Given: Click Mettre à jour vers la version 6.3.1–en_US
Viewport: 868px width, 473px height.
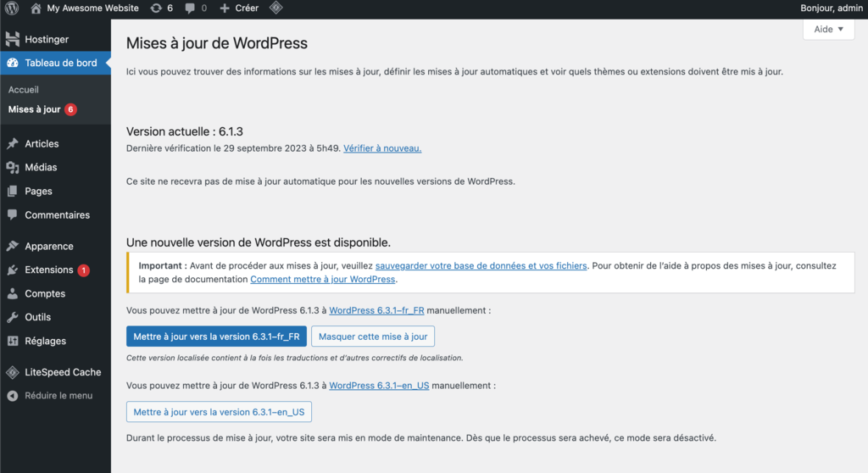Looking at the screenshot, I should pyautogui.click(x=220, y=411).
